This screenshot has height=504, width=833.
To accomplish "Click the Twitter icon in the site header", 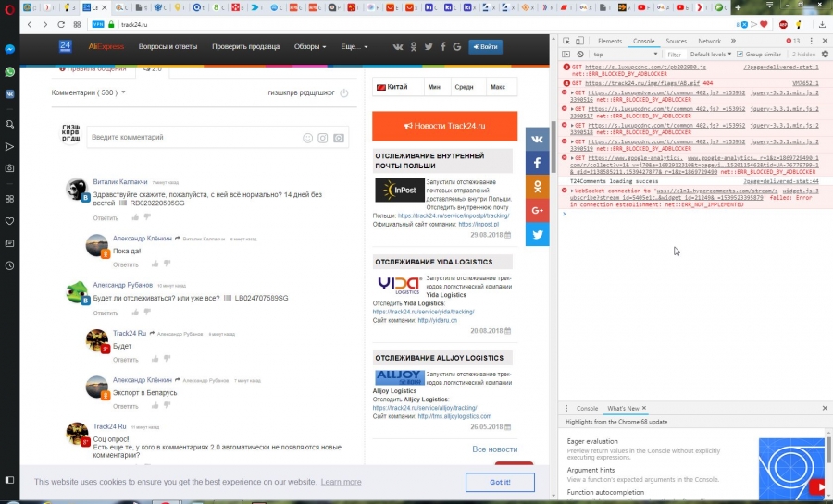I will (x=429, y=46).
